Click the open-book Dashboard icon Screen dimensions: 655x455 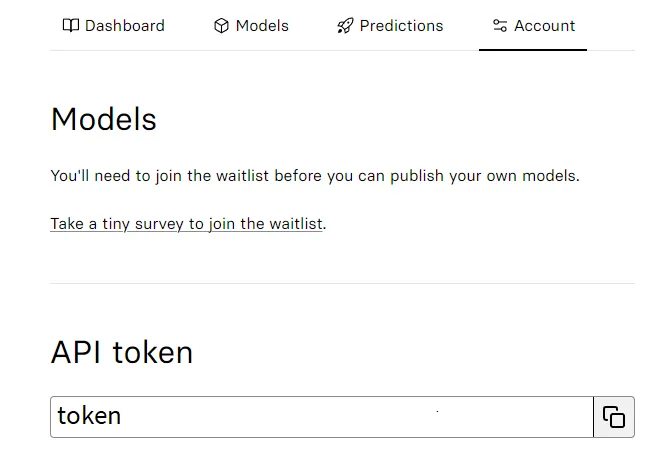coord(71,25)
